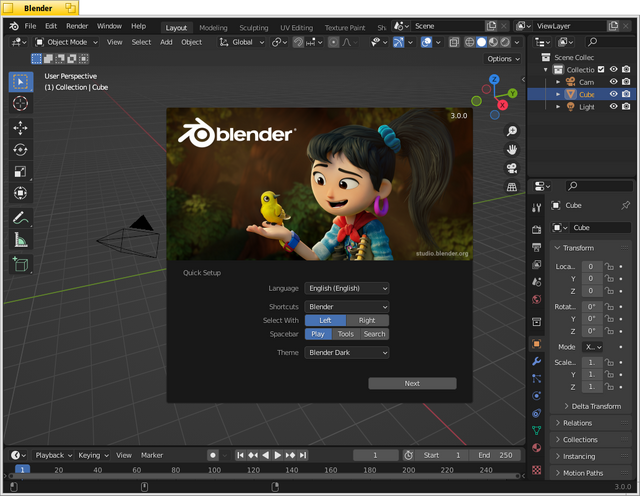640x496 pixels.
Task: Expand the Collections panel
Action: (x=591, y=440)
